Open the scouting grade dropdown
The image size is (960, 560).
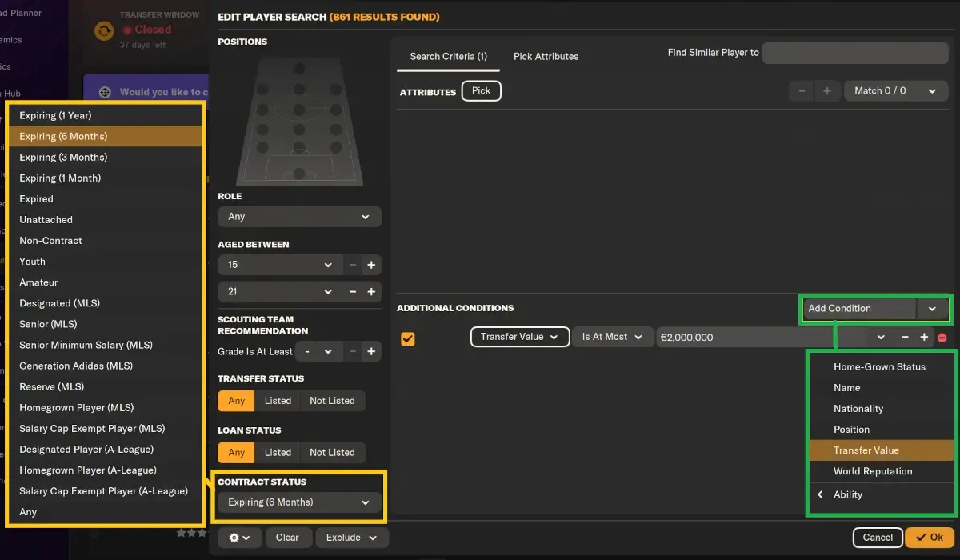click(x=319, y=351)
